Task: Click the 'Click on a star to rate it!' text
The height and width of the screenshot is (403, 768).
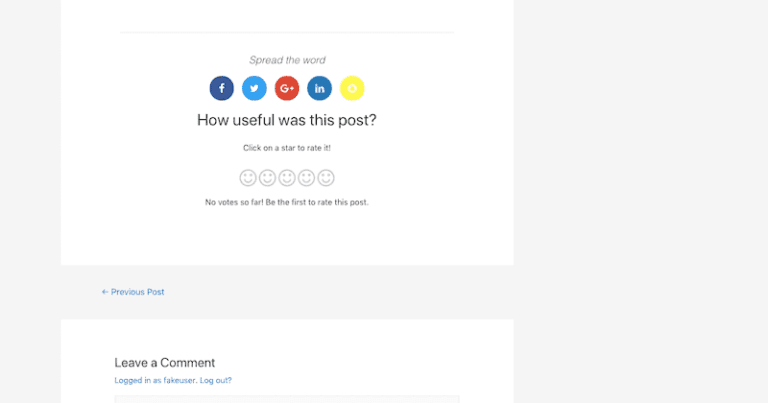Action: pyautogui.click(x=287, y=148)
